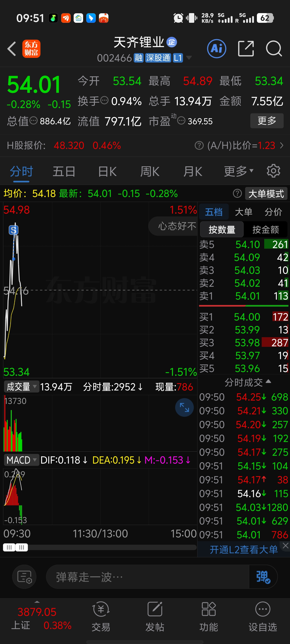Screen dimensions: 290x644
Task: Switch to 分时 chart tab
Action: tap(21, 172)
